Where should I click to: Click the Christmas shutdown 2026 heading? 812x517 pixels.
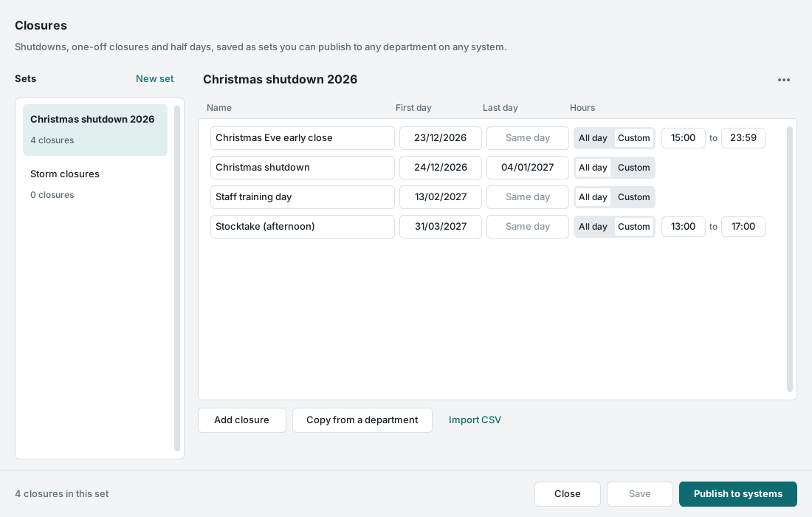click(281, 79)
